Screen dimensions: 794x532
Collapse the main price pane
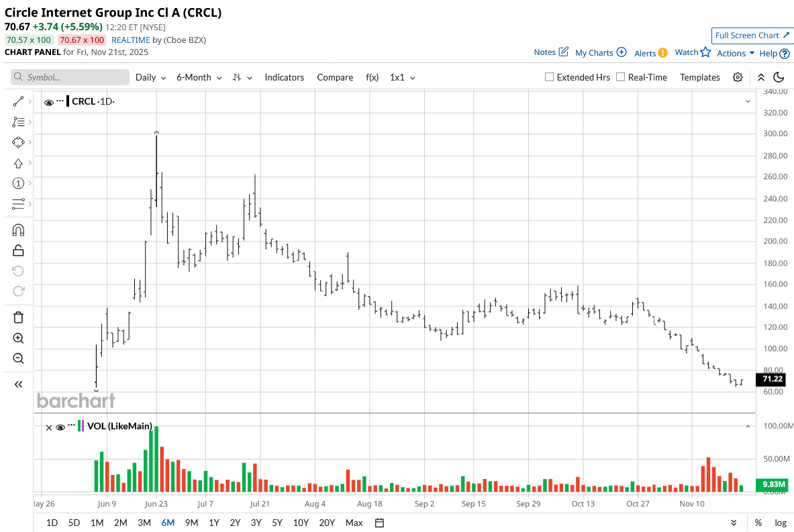[x=748, y=102]
